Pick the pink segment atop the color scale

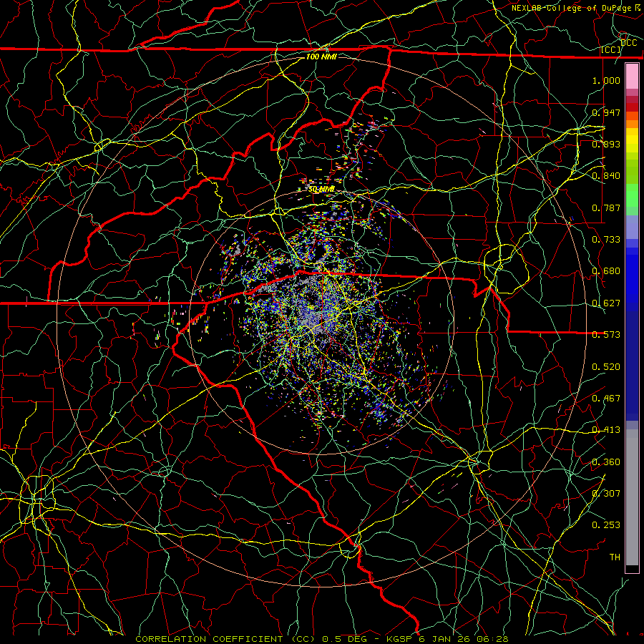tap(632, 77)
